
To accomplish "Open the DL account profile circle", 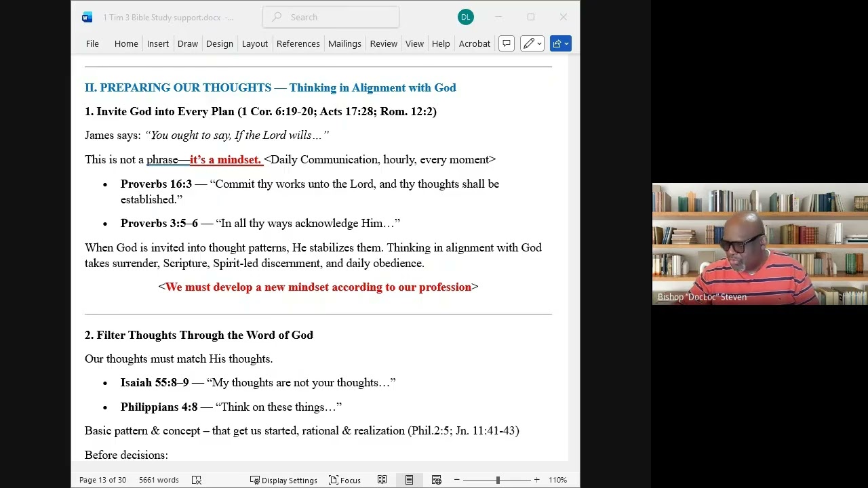I will [465, 17].
